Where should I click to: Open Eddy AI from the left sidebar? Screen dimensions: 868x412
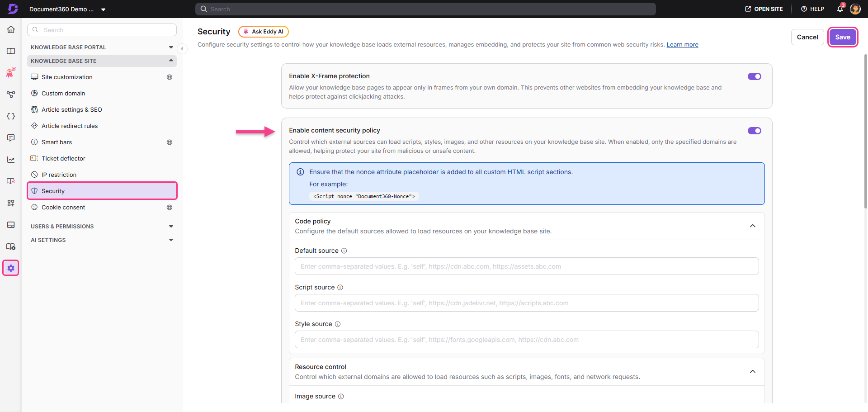coord(11,72)
